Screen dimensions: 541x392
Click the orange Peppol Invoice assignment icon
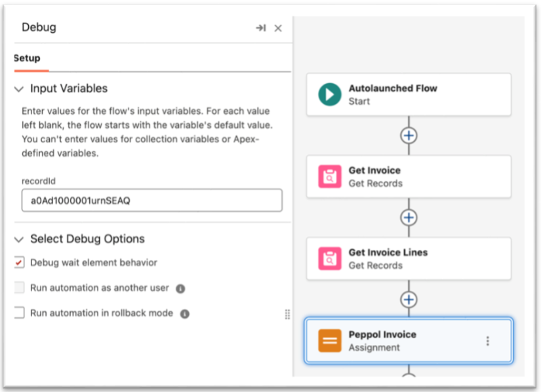(x=330, y=341)
